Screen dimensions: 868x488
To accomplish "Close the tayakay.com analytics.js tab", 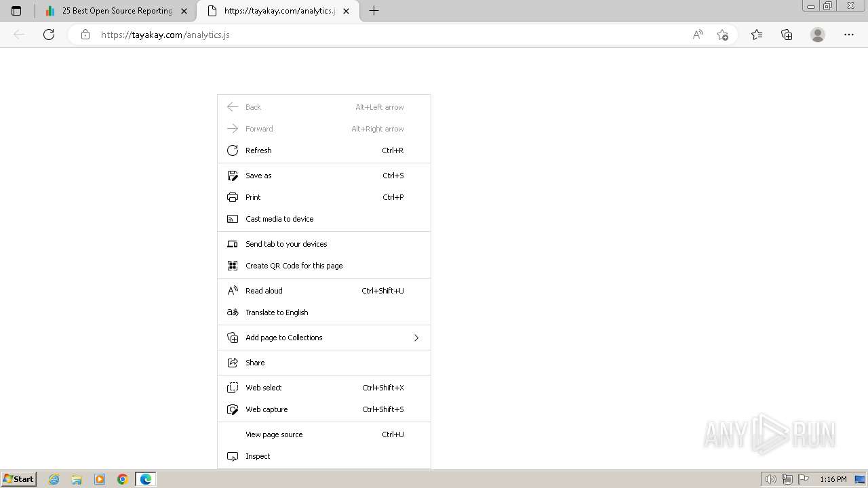I will point(347,11).
